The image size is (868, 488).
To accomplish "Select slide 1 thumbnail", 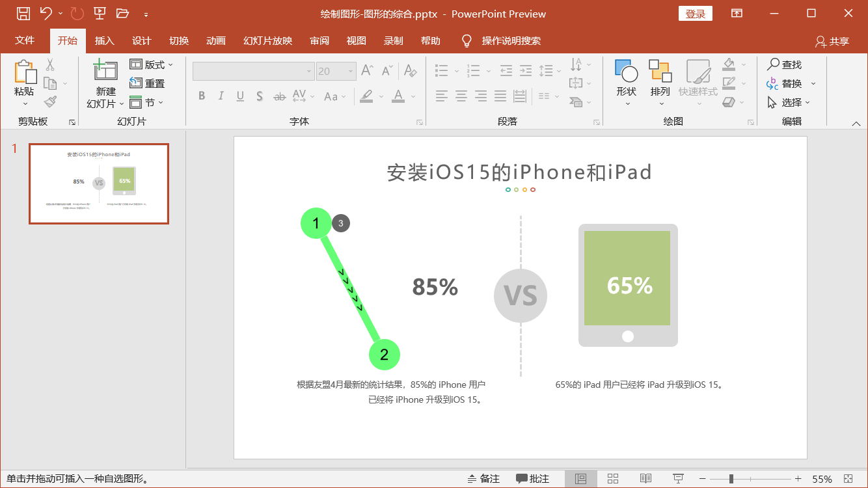I will point(99,184).
